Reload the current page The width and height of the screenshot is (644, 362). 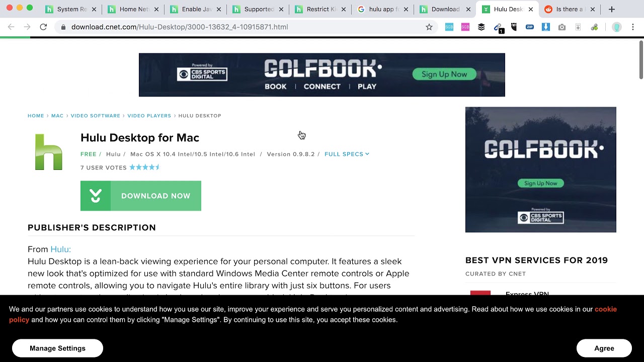[x=43, y=27]
